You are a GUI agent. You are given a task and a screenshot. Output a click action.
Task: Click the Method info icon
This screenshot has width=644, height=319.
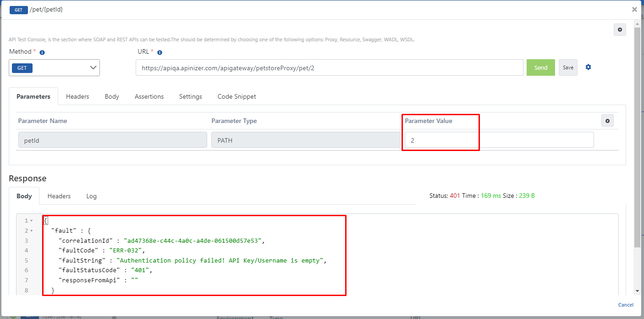tap(42, 53)
